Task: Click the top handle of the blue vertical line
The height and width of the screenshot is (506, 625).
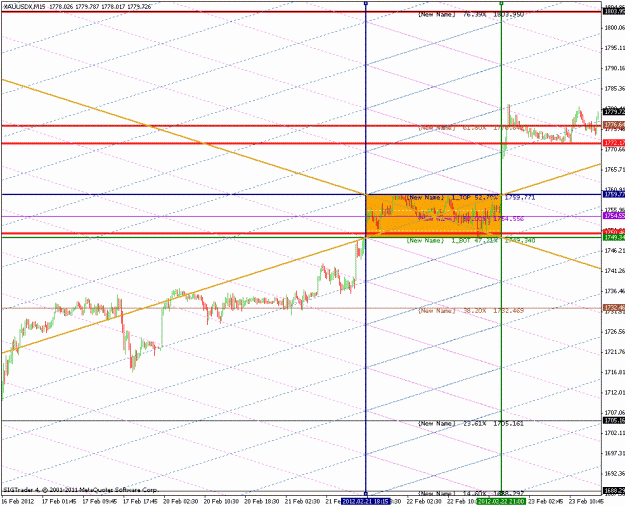Action: (366, 3)
